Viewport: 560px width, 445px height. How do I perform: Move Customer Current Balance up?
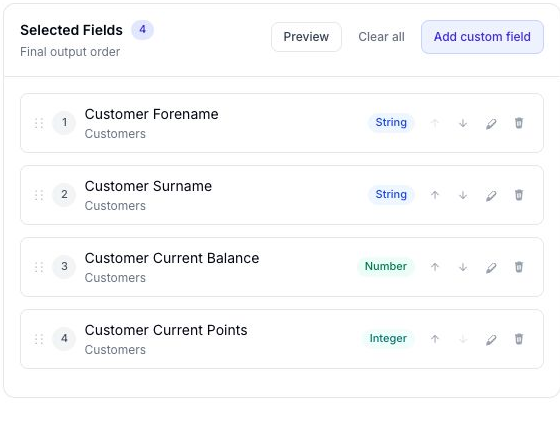(x=435, y=267)
